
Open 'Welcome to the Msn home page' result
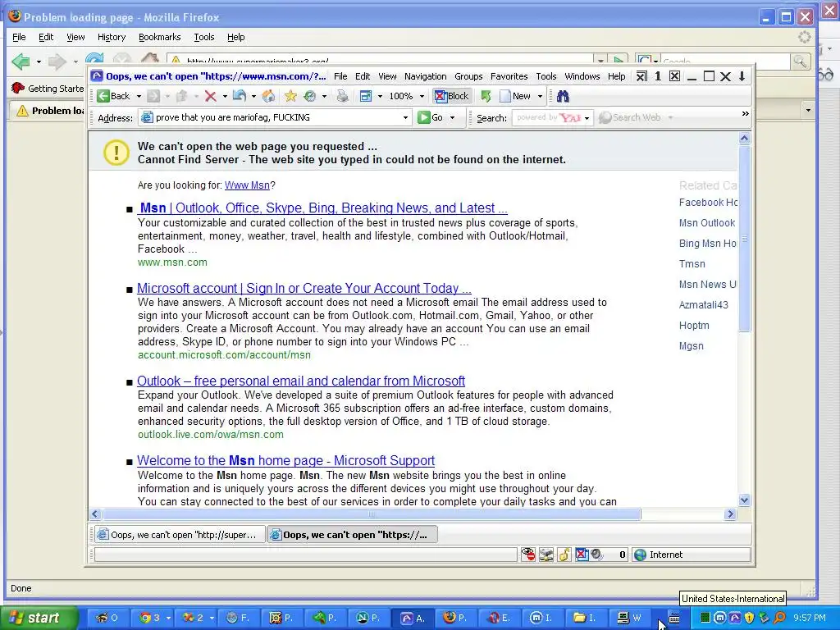(285, 460)
